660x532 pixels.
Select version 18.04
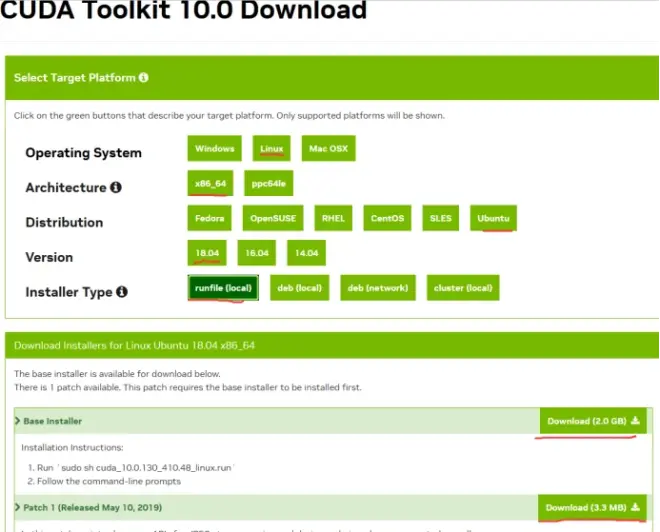[207, 253]
